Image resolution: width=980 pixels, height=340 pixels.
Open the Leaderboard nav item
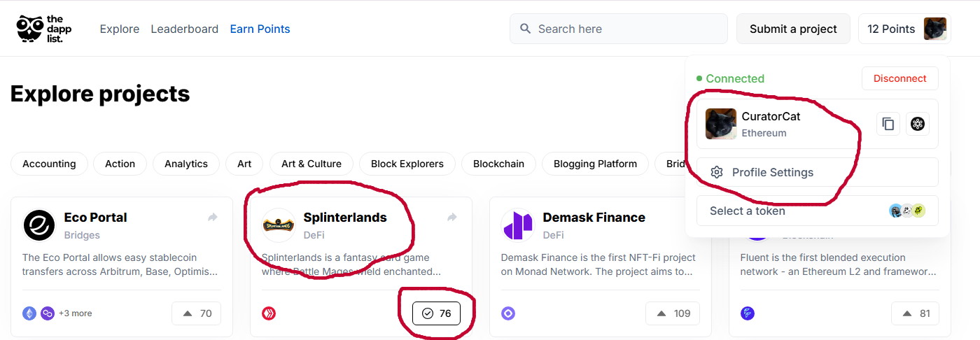[185, 29]
